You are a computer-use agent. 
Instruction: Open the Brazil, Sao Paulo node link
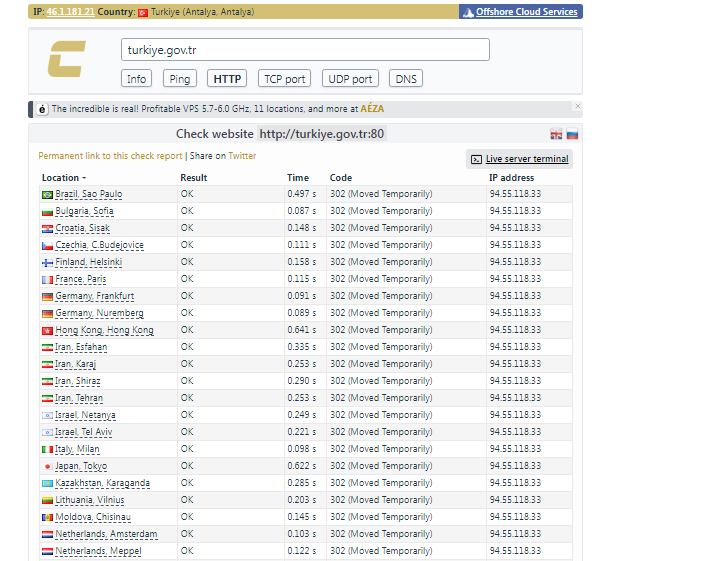point(89,194)
